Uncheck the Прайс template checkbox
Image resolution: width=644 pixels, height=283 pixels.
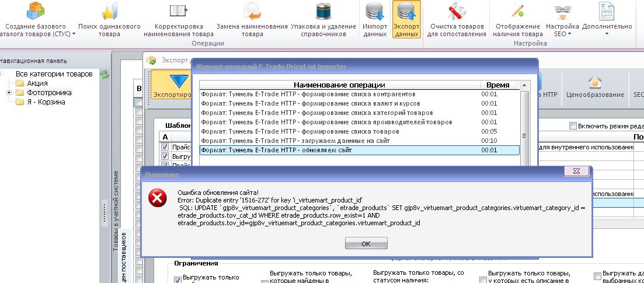(165, 146)
